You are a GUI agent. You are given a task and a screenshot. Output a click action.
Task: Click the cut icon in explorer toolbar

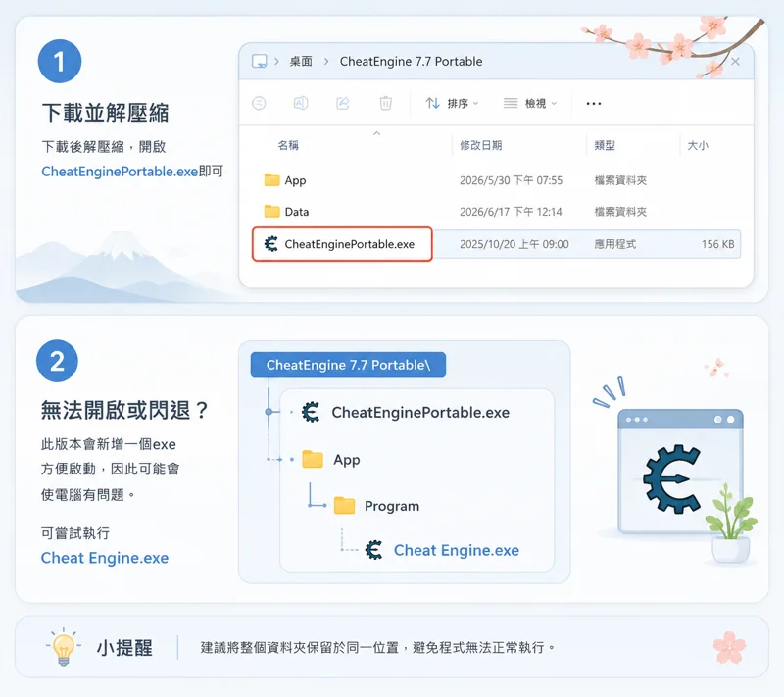point(259,103)
